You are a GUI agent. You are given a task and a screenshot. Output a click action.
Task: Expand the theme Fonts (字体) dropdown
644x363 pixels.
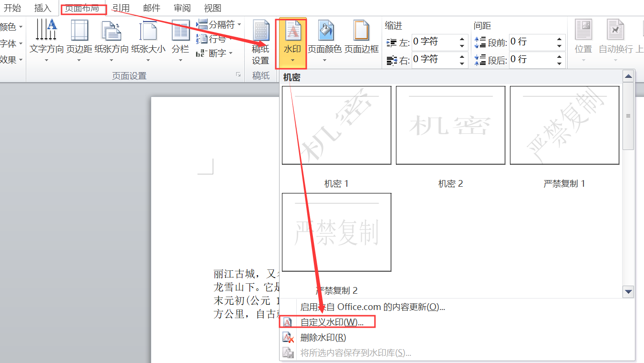click(11, 43)
